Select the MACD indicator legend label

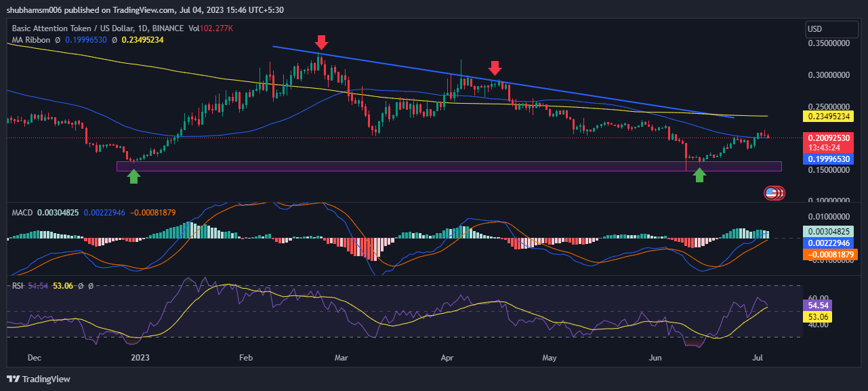(23, 213)
